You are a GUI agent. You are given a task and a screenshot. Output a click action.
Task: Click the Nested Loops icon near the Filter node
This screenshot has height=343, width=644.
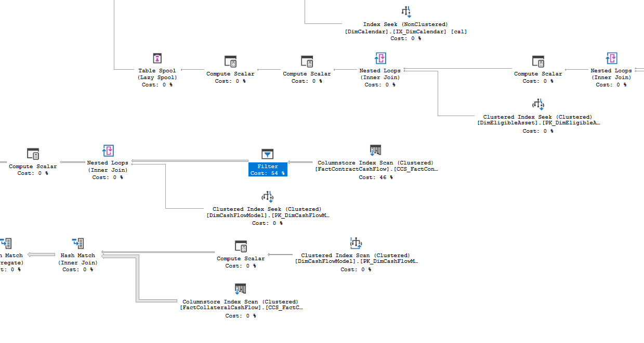tap(108, 150)
